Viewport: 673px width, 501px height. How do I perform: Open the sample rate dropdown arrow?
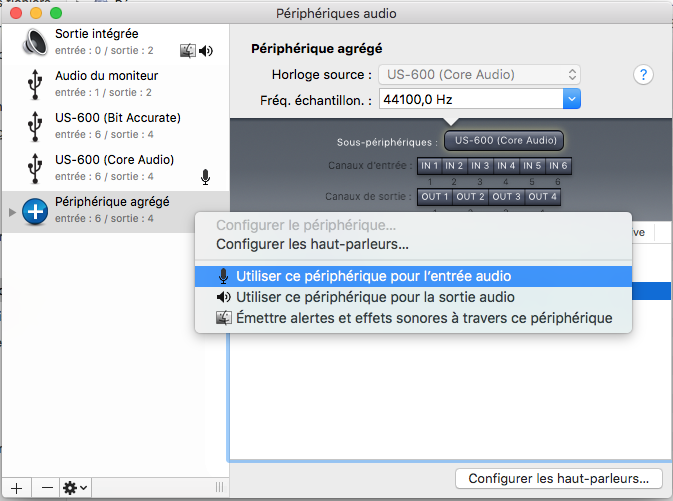(x=572, y=99)
